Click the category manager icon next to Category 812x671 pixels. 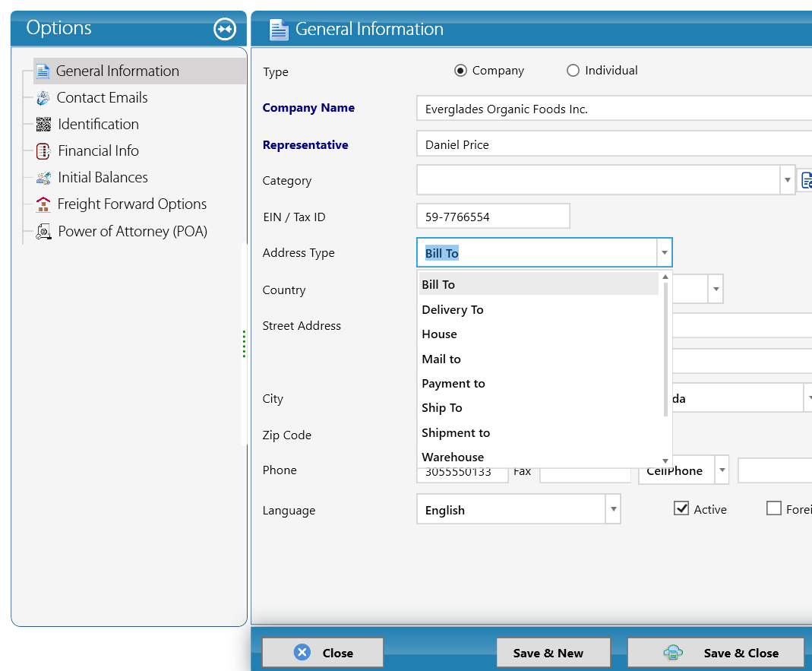pos(807,180)
